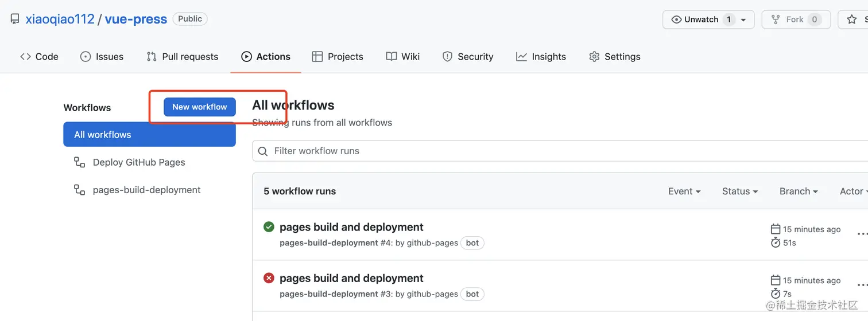The width and height of the screenshot is (868, 321).
Task: Expand the Status filter dropdown
Action: tap(740, 191)
